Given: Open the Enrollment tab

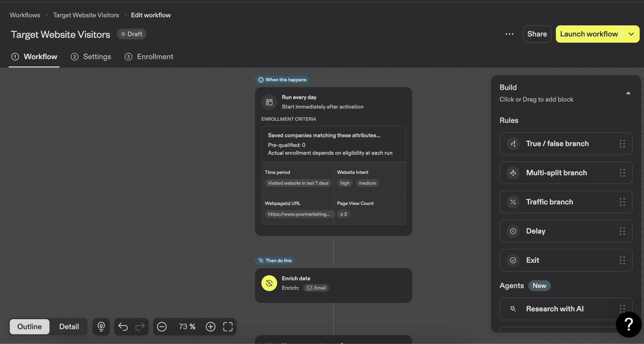Looking at the screenshot, I should coord(155,56).
